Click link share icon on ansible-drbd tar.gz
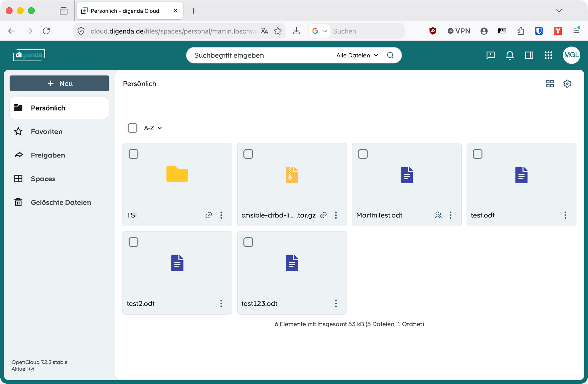Screen dimensions: 588x384 pos(323,215)
